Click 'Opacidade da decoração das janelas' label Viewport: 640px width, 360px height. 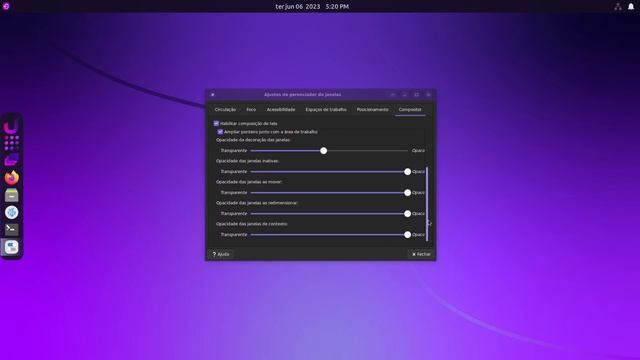point(253,140)
